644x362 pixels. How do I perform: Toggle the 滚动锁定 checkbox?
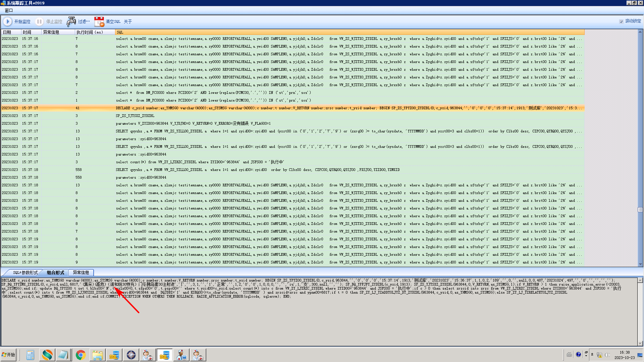tap(621, 21)
